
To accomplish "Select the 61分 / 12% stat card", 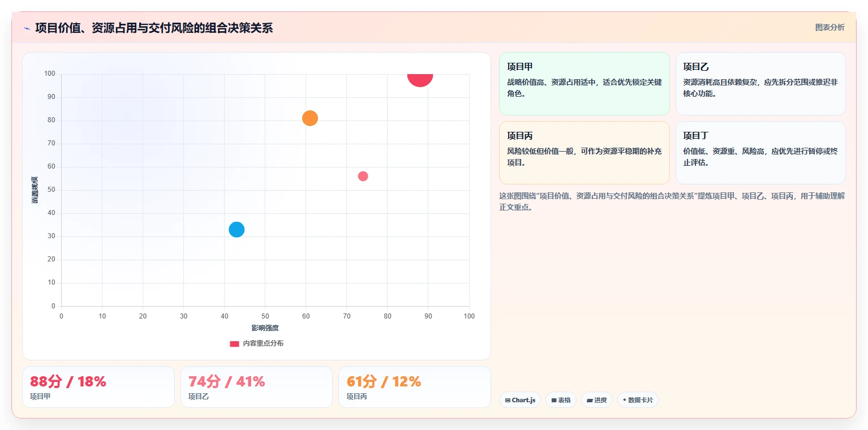I will (414, 387).
